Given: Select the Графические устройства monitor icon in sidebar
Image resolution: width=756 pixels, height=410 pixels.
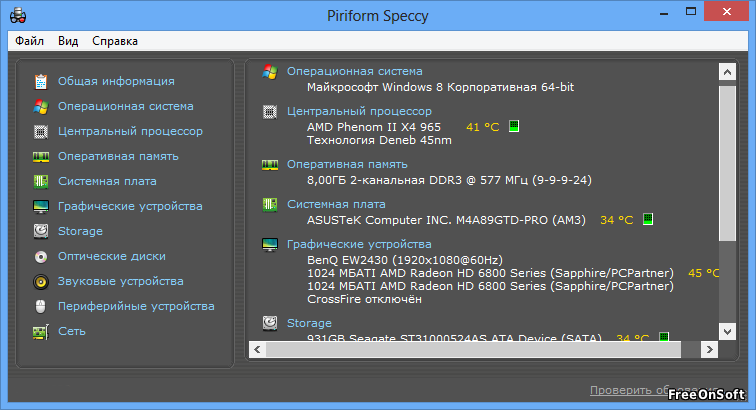Looking at the screenshot, I should point(41,207).
